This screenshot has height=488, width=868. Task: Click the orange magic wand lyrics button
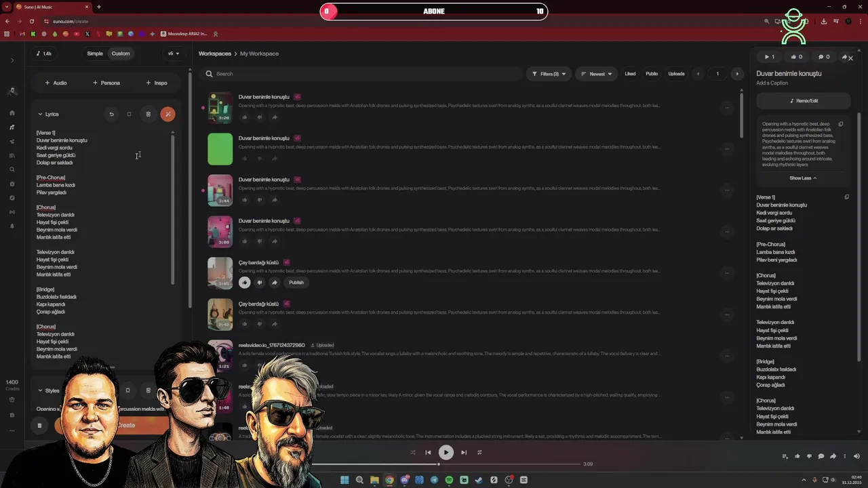click(x=167, y=114)
